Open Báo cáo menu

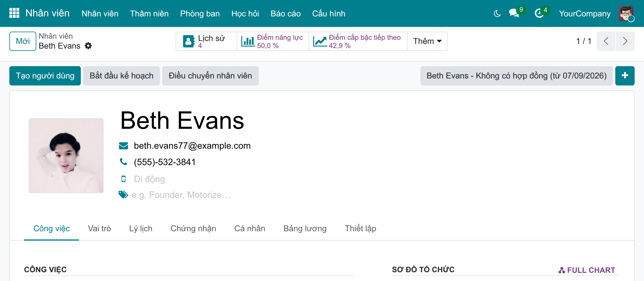[x=286, y=13]
